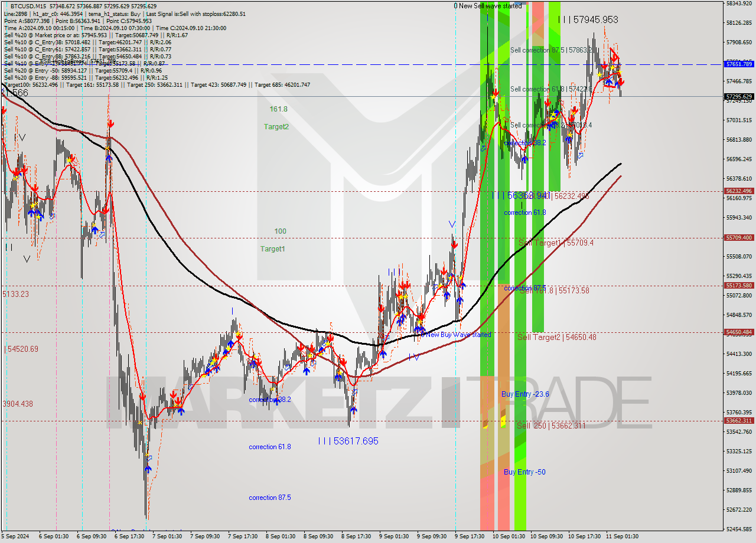
Task: Click 'Sell correction 61.8 | 57422.8' label
Action: 551,89
